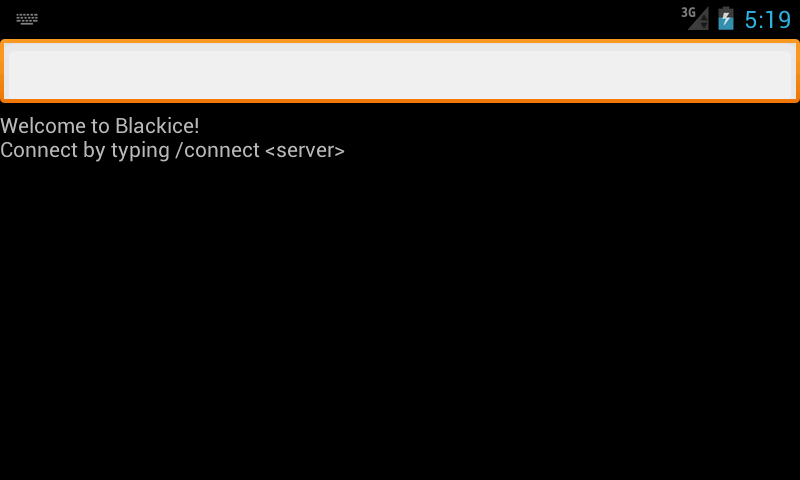Tap the '<server>' placeholder text
Image resolution: width=800 pixels, height=480 pixels.
click(x=305, y=151)
